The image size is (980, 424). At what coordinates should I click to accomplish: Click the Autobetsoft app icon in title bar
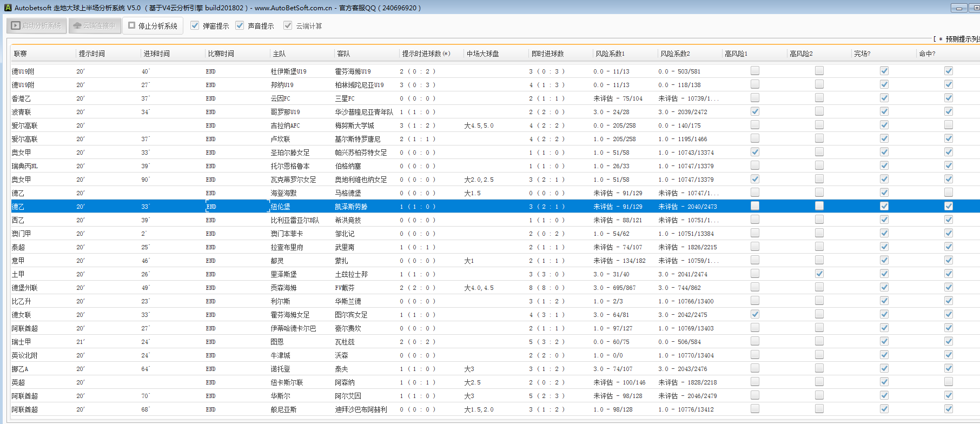[x=8, y=8]
